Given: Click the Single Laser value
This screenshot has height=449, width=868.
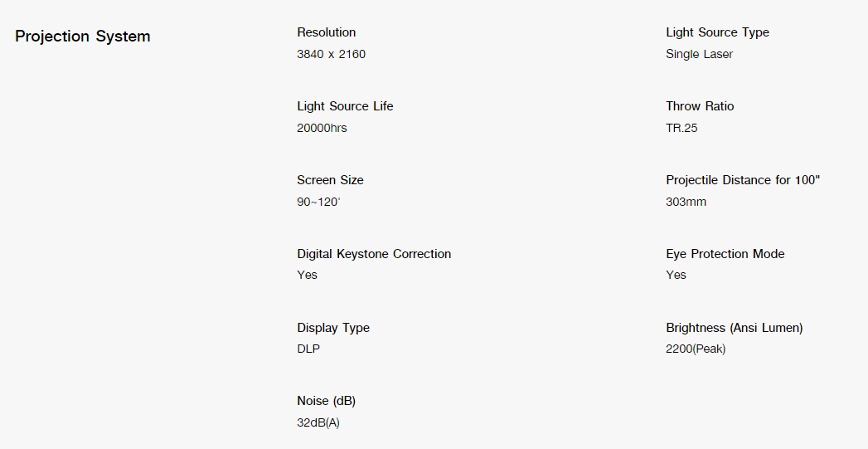Looking at the screenshot, I should [x=699, y=54].
